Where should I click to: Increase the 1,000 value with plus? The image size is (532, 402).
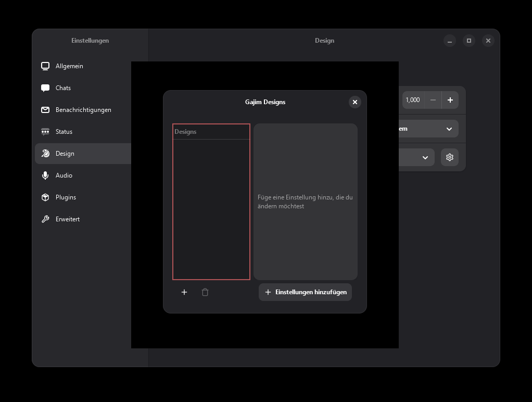coord(450,100)
